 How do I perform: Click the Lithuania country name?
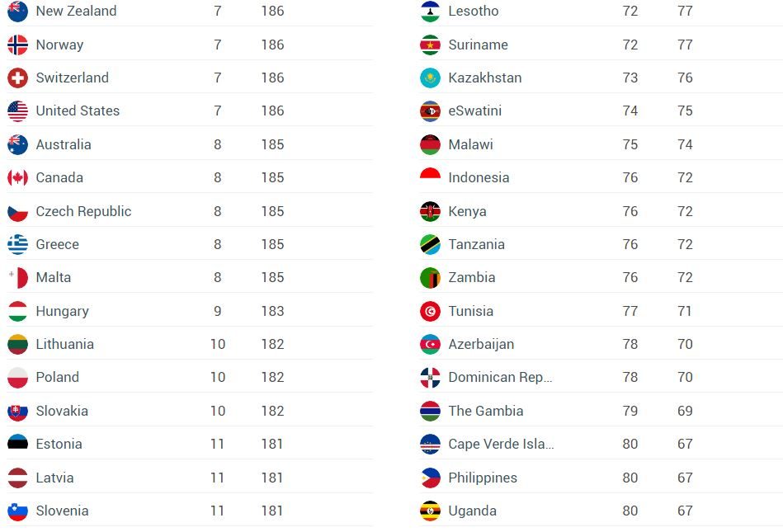coord(64,344)
